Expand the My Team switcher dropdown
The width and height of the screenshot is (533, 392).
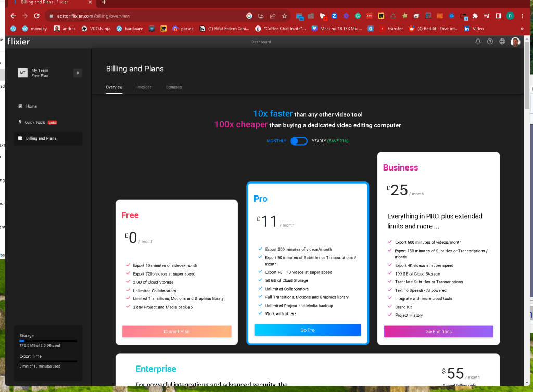[x=78, y=73]
